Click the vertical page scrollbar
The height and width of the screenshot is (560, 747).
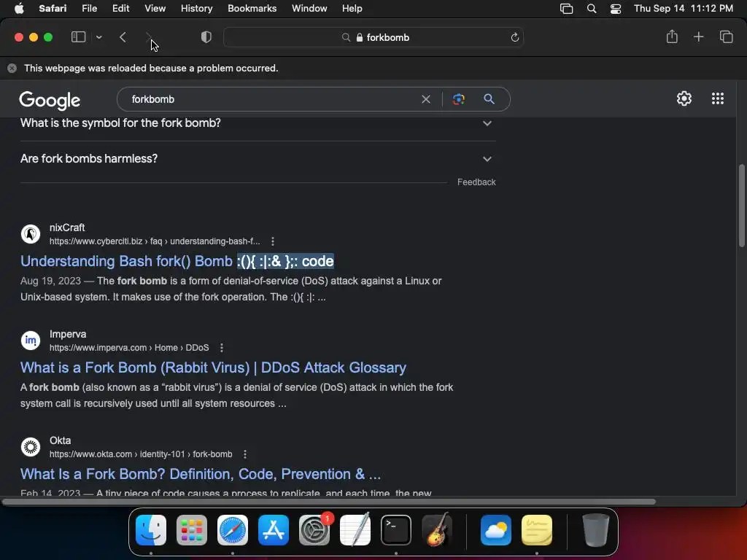click(x=742, y=206)
